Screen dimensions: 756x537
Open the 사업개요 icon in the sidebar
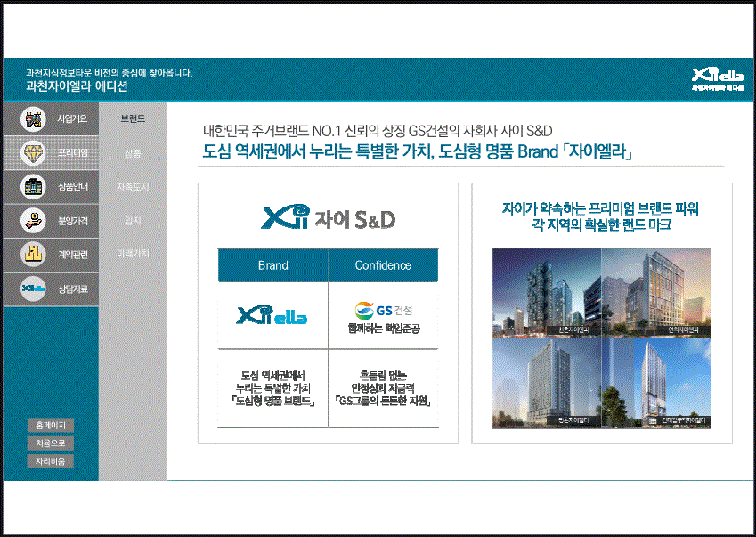coord(33,119)
